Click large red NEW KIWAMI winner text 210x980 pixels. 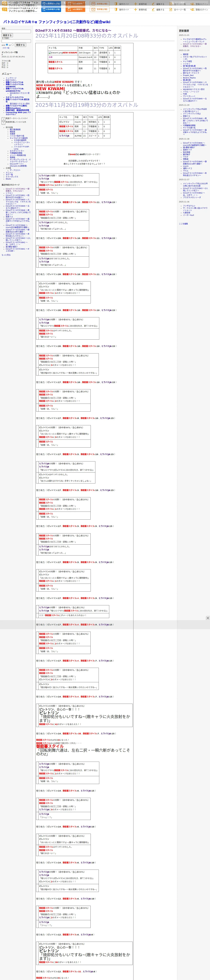pos(50,89)
